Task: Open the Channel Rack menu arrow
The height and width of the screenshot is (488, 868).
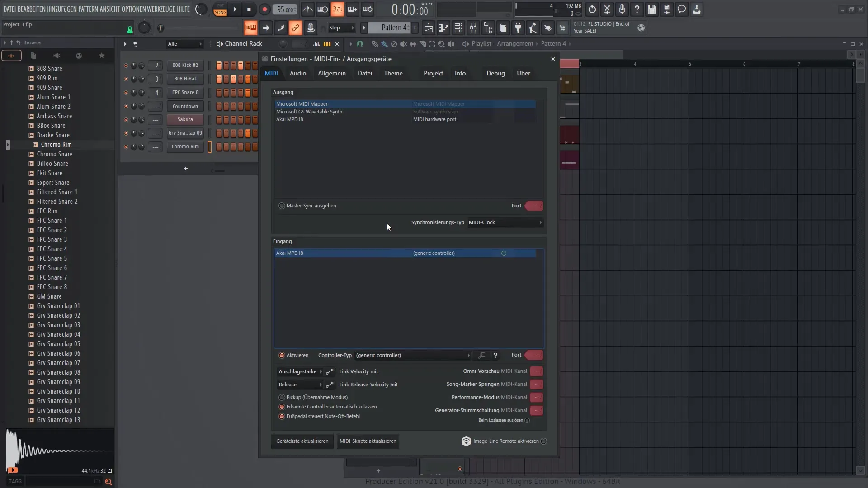Action: (125, 44)
